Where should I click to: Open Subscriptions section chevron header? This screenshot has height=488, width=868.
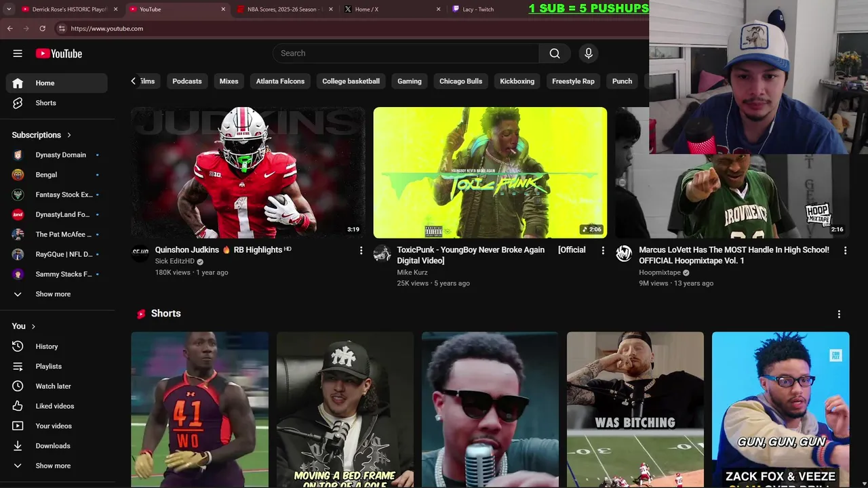tap(41, 135)
